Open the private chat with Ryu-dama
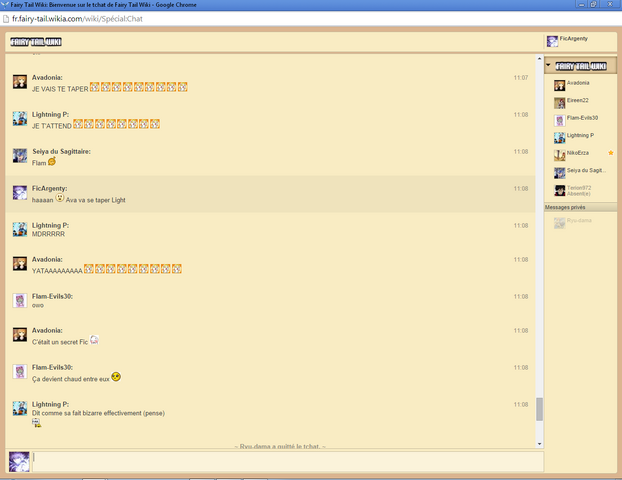 click(x=579, y=221)
